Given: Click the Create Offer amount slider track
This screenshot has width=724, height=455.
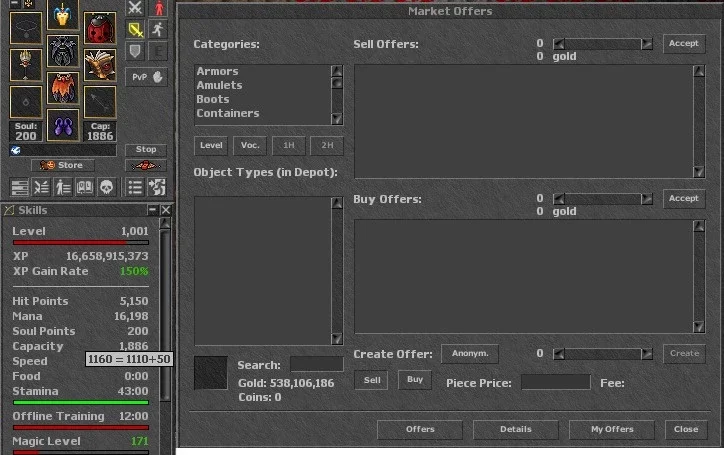Looking at the screenshot, I should [603, 354].
